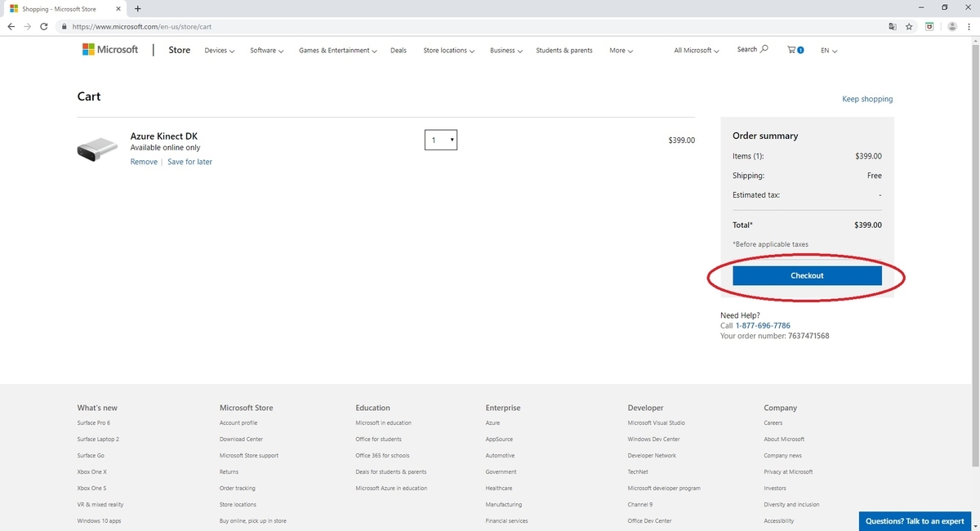Open Microsoft Store support link
Viewport: 980px width, 531px height.
pos(249,456)
